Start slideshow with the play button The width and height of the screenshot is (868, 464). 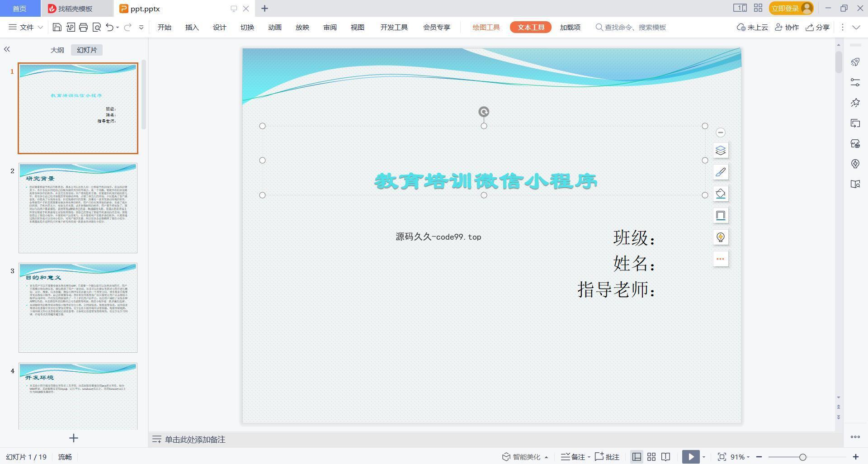click(x=691, y=457)
